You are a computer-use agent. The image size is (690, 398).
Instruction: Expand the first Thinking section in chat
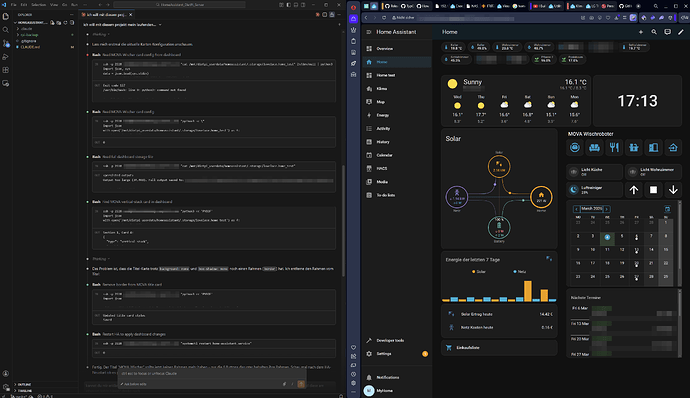point(101,34)
